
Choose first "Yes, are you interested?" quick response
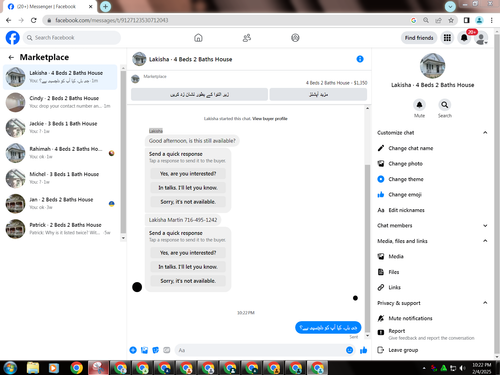pyautogui.click(x=188, y=174)
